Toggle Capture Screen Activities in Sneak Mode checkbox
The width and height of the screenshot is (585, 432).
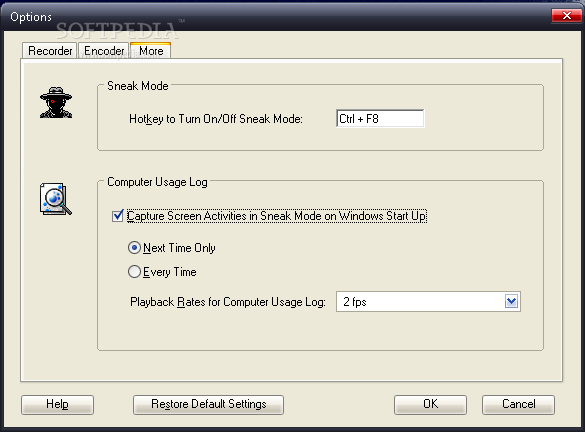tap(118, 216)
